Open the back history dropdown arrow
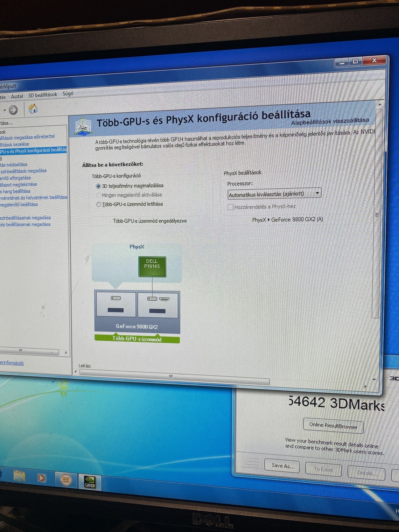399x532 pixels. 4,110
